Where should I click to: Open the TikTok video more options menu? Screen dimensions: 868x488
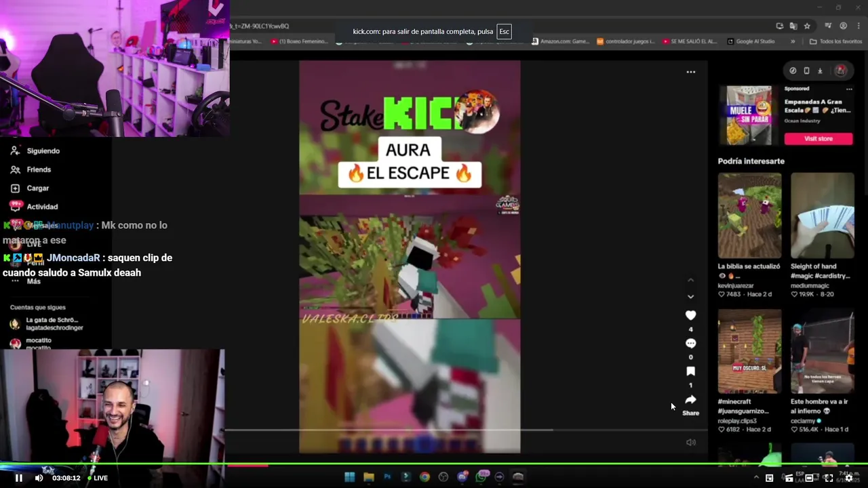click(690, 72)
